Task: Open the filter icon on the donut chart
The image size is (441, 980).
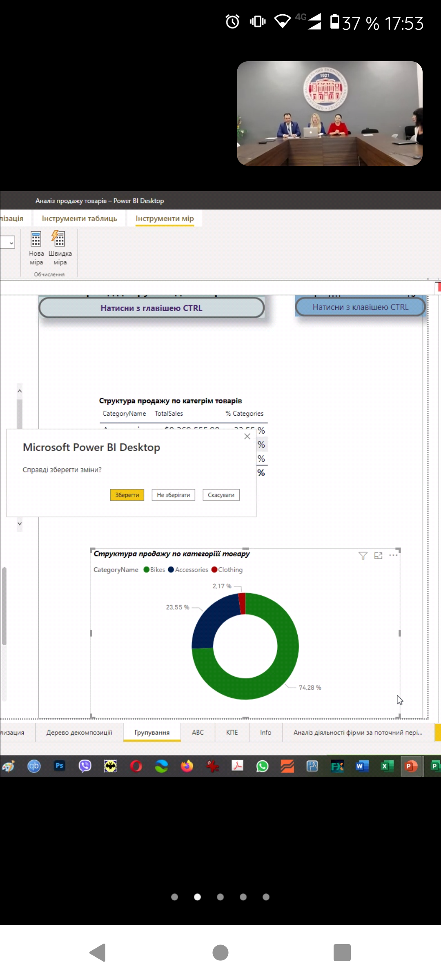Action: [363, 555]
